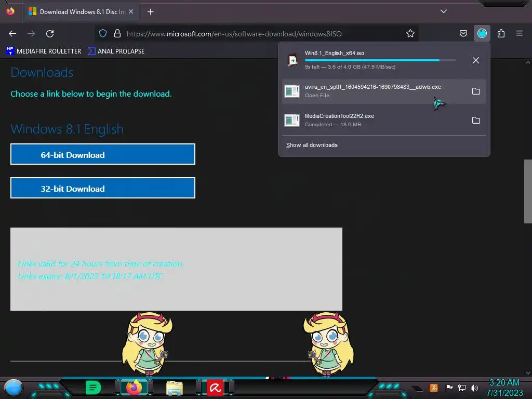
Task: Go back to the previous page
Action: pyautogui.click(x=12, y=34)
